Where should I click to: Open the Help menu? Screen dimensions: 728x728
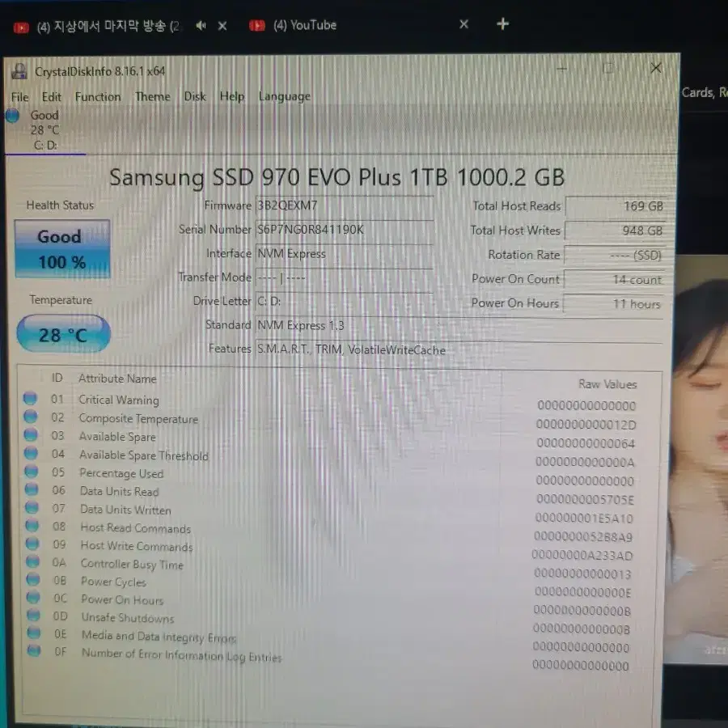[232, 96]
